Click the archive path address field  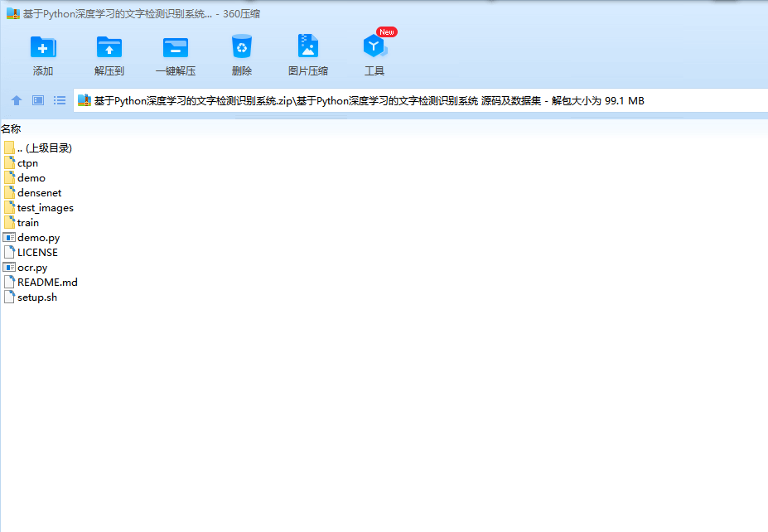(x=421, y=100)
